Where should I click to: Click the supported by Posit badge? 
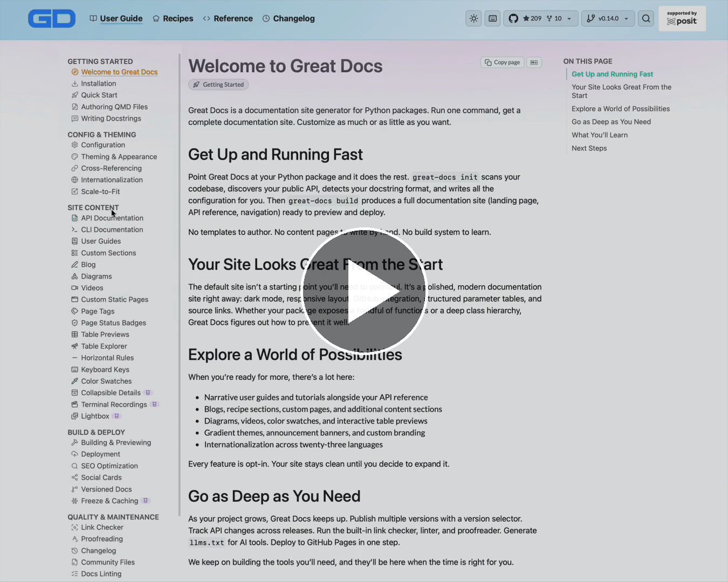click(682, 18)
